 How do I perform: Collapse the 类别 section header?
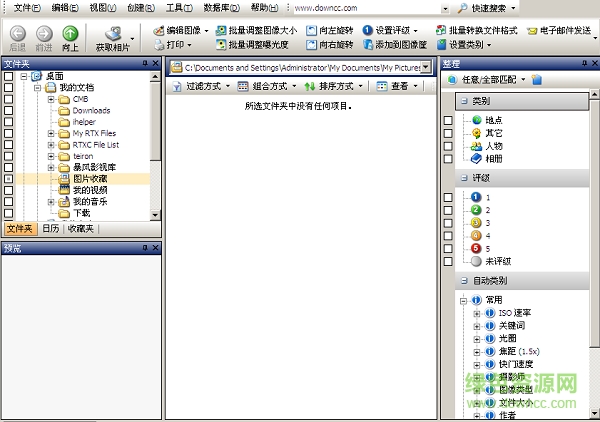click(465, 101)
